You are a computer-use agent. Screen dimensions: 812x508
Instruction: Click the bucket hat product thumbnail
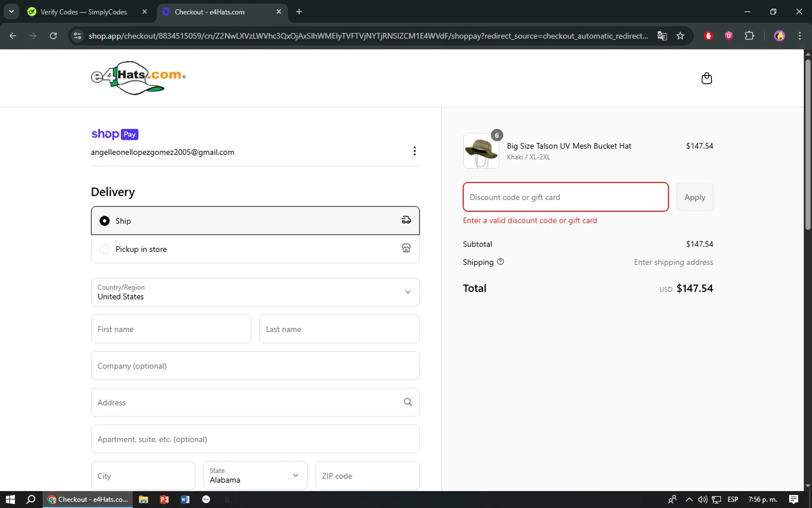[x=481, y=151]
